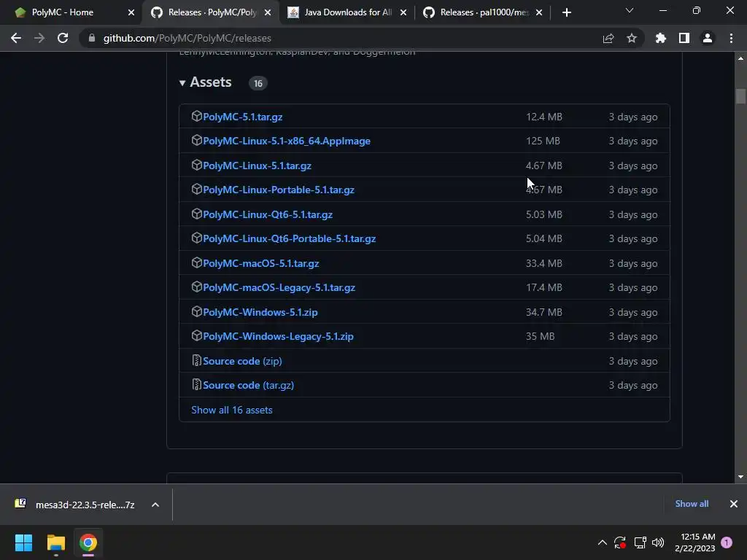Close the Releases PolyMC/PolyMC tab
Screen dimensions: 747x560
(268, 12)
